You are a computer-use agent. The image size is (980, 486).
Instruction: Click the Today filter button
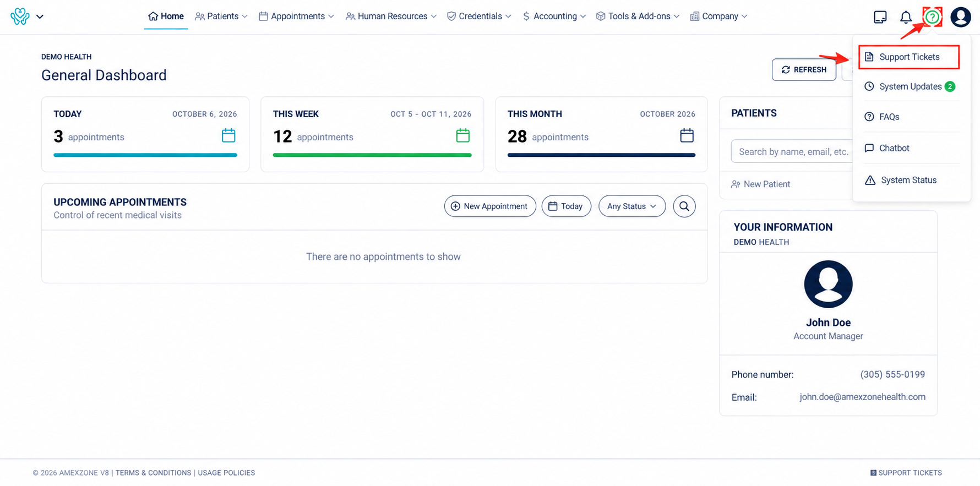[x=566, y=206]
